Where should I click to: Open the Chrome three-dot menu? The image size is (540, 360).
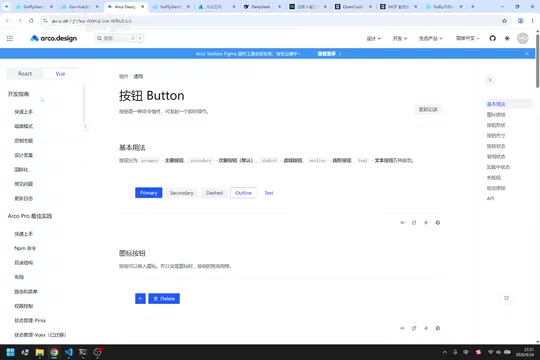tap(532, 21)
